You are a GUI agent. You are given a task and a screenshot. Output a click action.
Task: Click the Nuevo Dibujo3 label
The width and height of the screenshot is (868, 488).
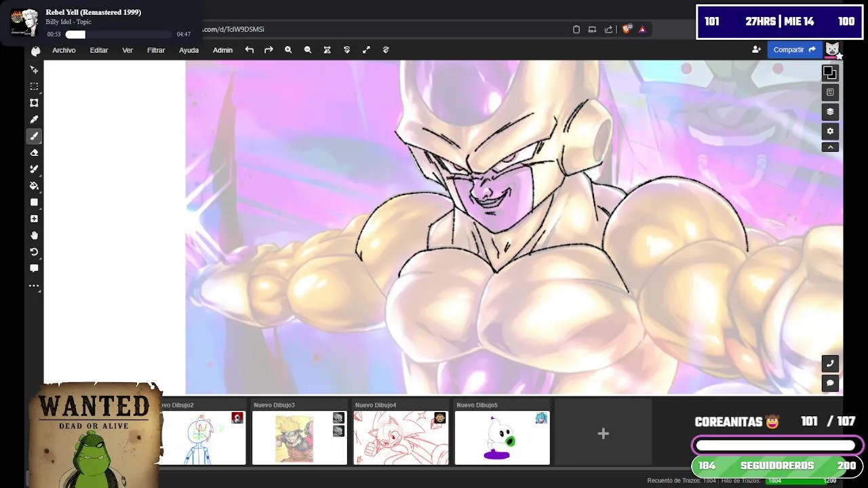[x=274, y=405]
